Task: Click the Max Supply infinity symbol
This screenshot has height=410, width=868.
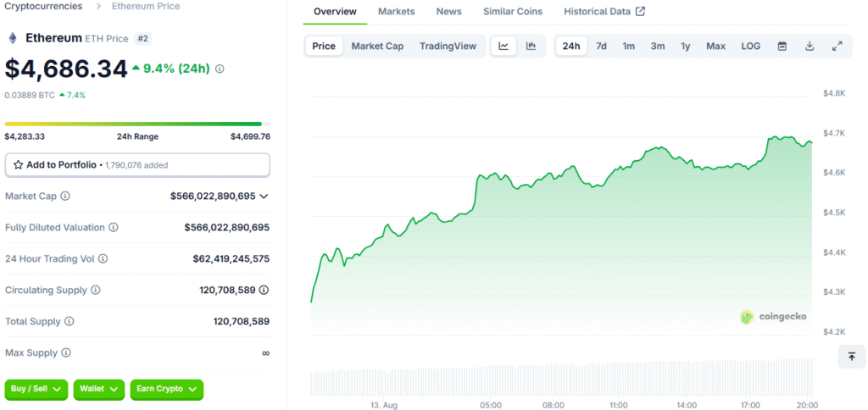Action: click(x=265, y=353)
